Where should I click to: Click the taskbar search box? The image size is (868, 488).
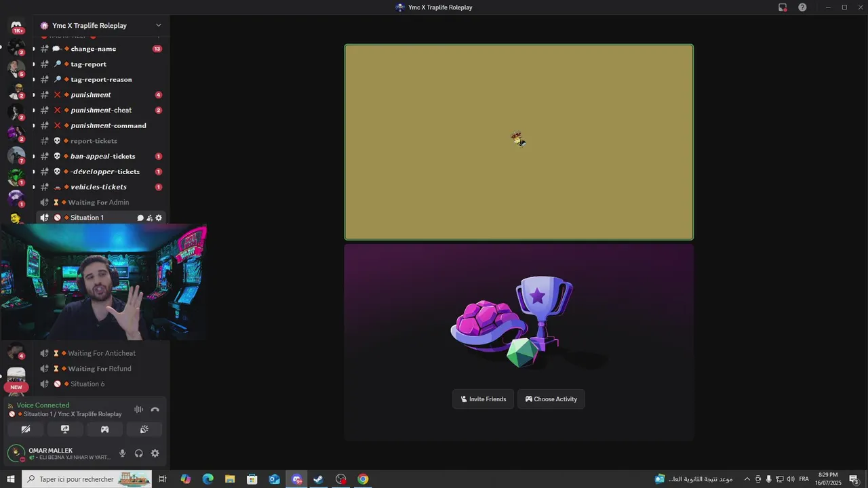coord(87,479)
